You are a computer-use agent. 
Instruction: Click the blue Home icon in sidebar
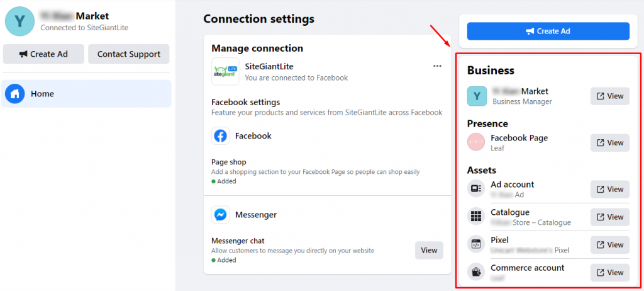15,94
